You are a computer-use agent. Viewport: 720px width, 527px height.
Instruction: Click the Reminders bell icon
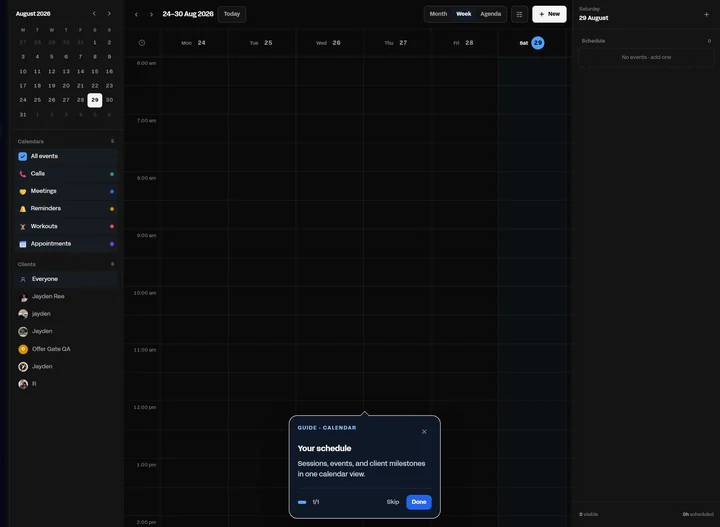coord(22,209)
